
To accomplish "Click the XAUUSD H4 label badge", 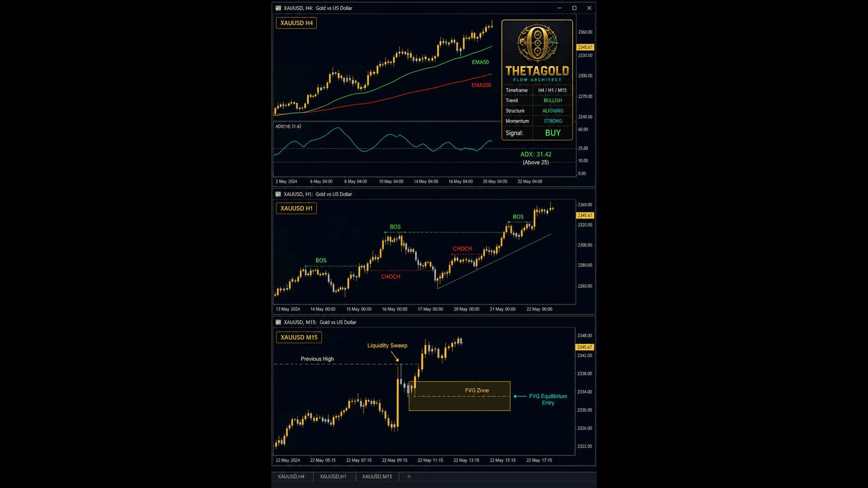I will click(297, 23).
